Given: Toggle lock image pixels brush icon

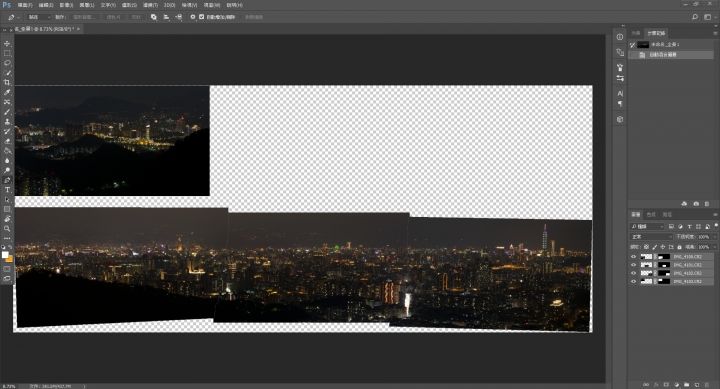Looking at the screenshot, I should pos(655,247).
